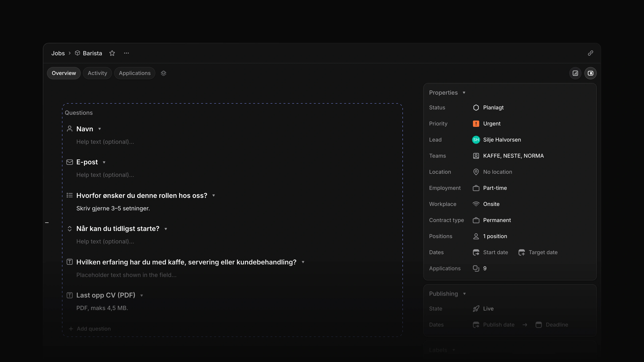This screenshot has height=362, width=644.
Task: Click Add question button
Action: (90, 329)
